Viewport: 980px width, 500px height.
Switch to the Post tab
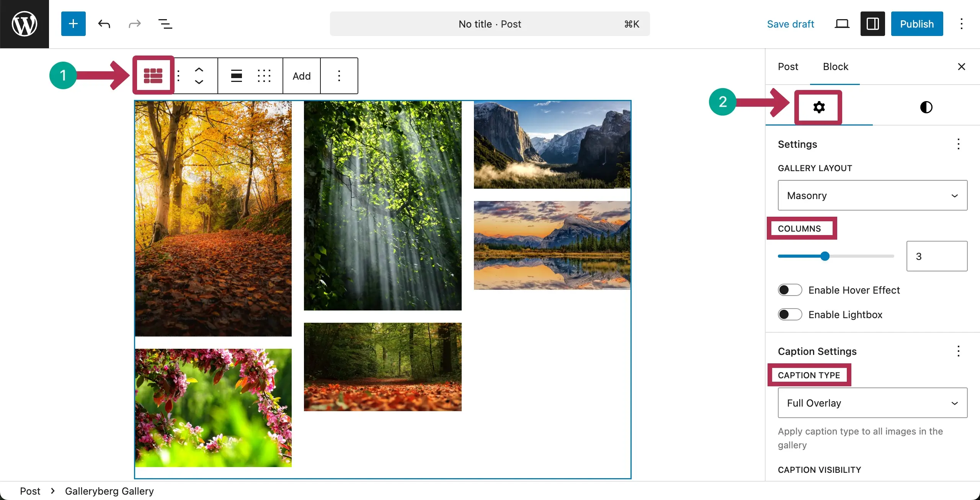[x=788, y=66]
